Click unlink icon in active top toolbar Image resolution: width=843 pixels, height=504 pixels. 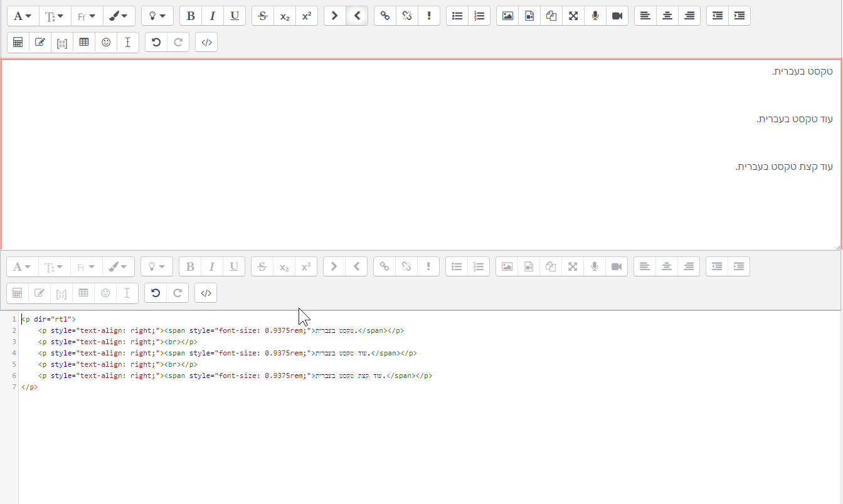(407, 16)
